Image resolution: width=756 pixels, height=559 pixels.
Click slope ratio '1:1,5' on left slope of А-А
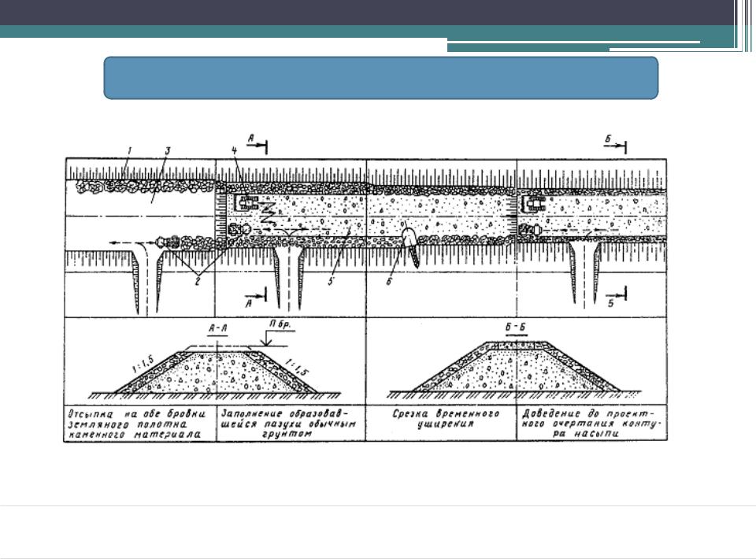(143, 365)
